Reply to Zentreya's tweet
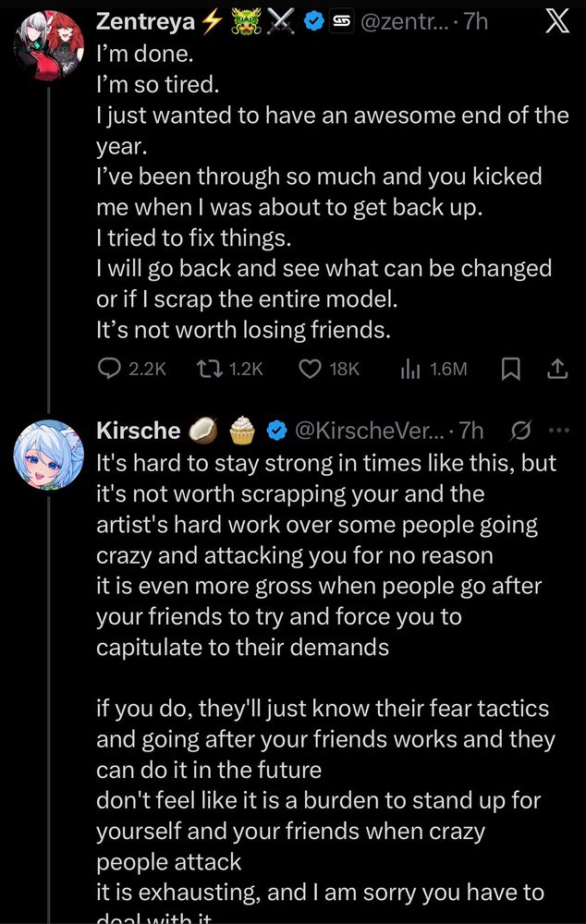 (110, 368)
